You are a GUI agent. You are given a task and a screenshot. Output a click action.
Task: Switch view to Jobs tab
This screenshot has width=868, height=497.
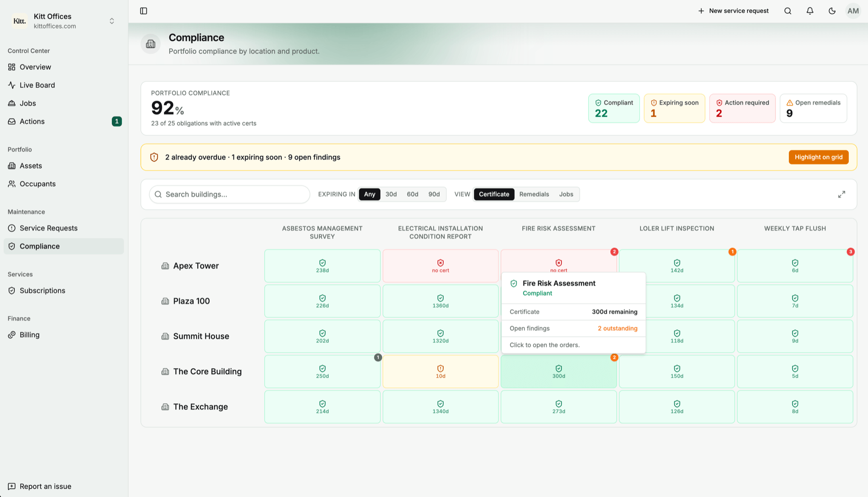pos(566,194)
